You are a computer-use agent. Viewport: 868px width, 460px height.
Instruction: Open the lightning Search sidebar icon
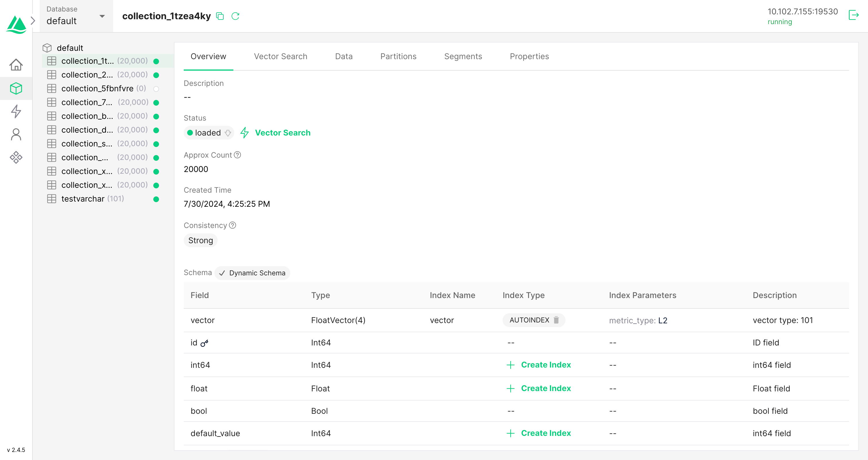click(16, 111)
